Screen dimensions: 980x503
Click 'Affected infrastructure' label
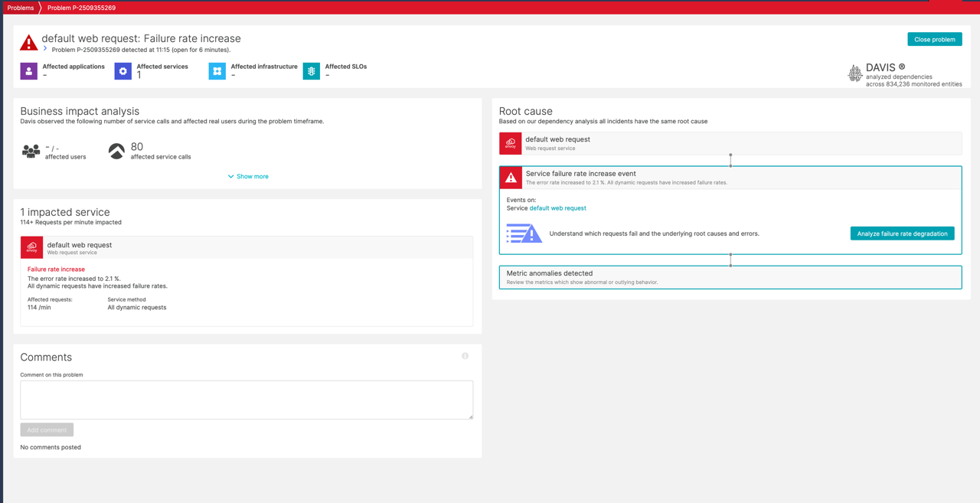tap(264, 67)
